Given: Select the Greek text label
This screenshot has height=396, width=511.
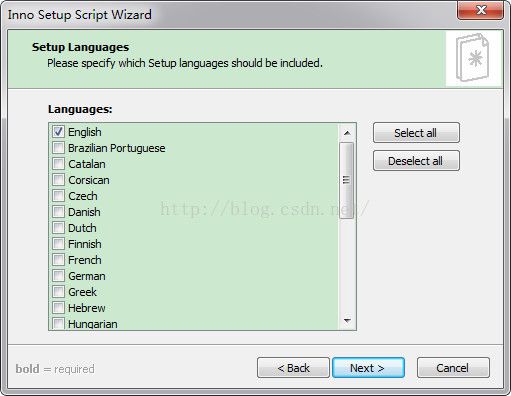Looking at the screenshot, I should pyautogui.click(x=82, y=292).
